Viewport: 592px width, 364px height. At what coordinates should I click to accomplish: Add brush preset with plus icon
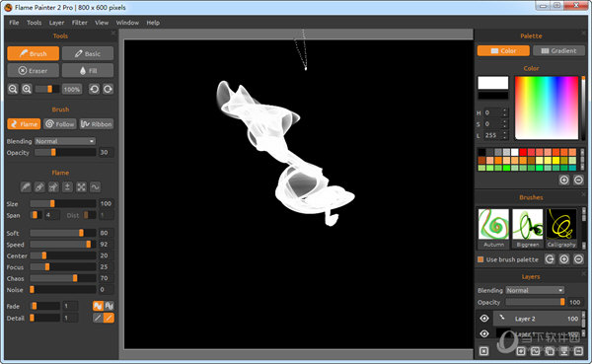(564, 259)
